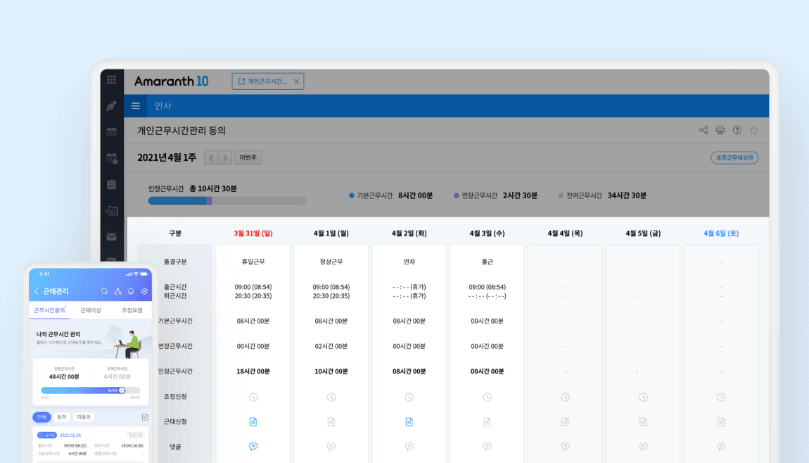Open the blue 댓글 comment icon for 3월 31일
The width and height of the screenshot is (809, 463).
point(253,446)
